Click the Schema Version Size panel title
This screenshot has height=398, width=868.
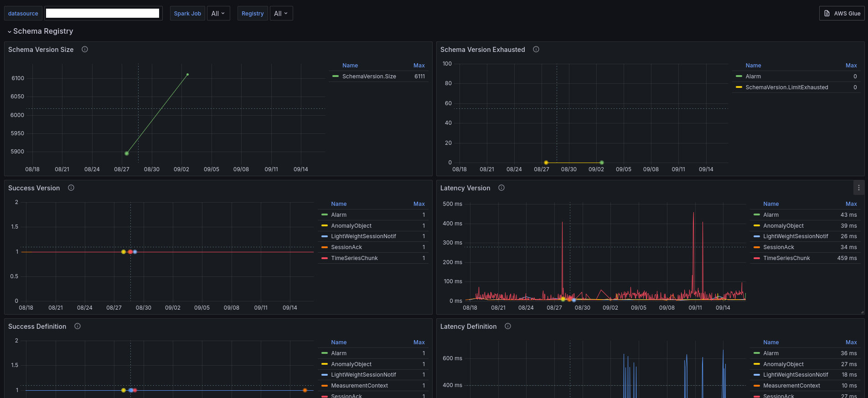[41, 50]
